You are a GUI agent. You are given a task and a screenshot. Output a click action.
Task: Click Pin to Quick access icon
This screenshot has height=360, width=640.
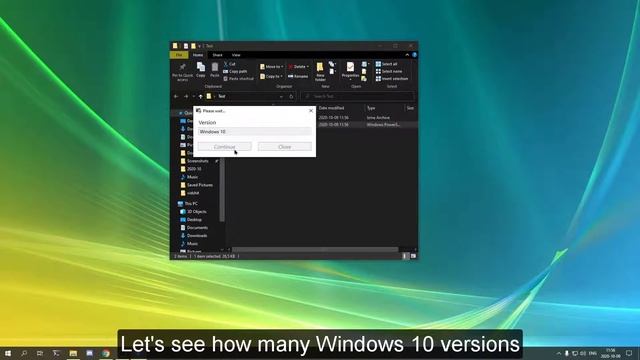point(182,71)
